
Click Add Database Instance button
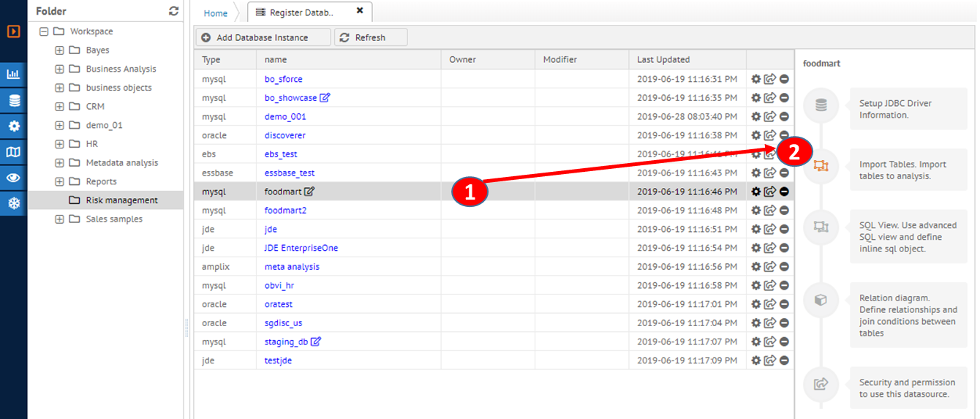(263, 37)
